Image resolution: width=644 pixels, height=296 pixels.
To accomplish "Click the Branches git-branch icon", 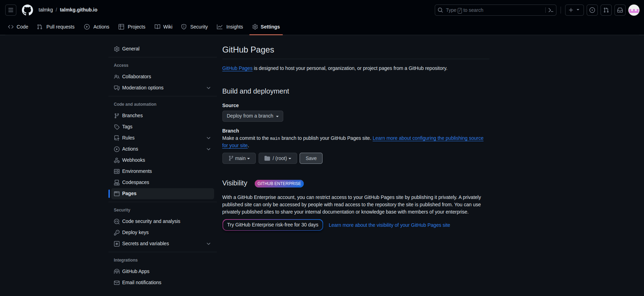I will pyautogui.click(x=117, y=116).
